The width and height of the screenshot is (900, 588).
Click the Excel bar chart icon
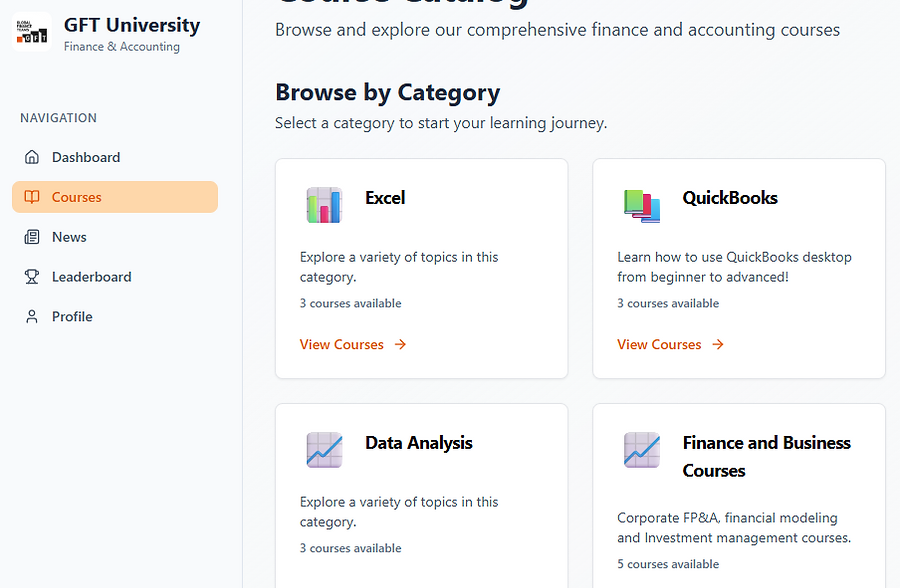[324, 205]
